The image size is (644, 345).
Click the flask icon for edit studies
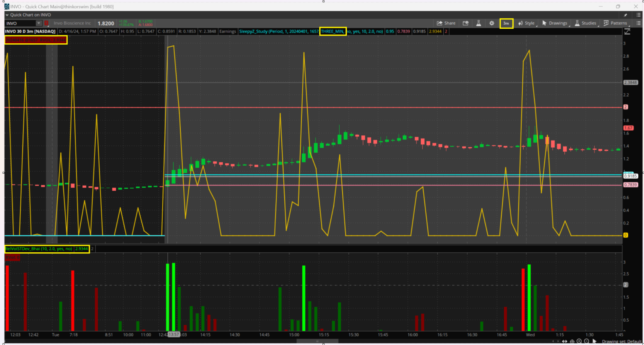coord(479,23)
